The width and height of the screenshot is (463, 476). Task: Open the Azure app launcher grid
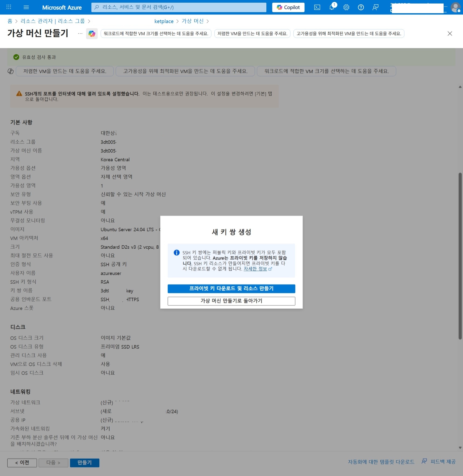point(8,7)
